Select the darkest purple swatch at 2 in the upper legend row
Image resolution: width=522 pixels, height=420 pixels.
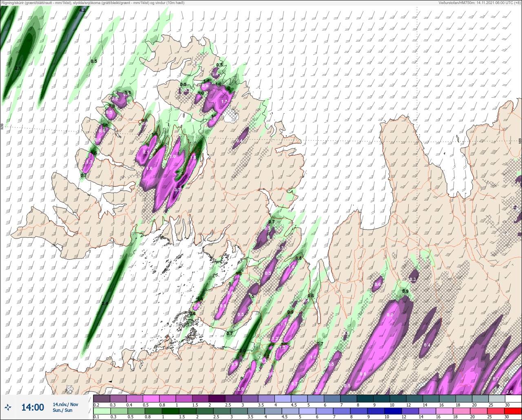point(217,398)
